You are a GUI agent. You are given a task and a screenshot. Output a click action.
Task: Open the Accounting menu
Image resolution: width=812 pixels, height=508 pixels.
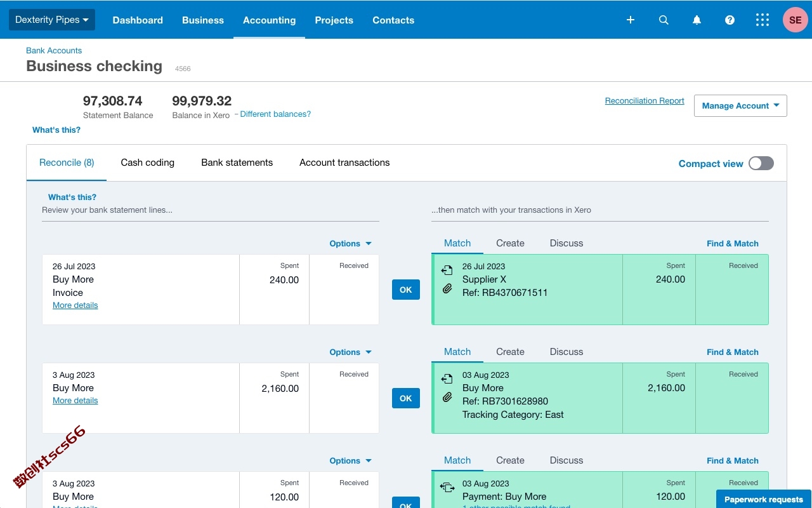tap(269, 20)
